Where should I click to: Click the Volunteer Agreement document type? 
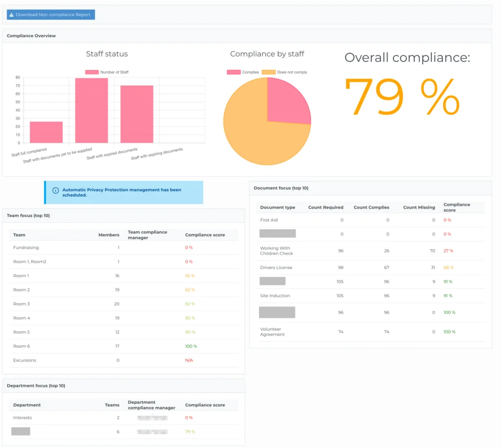click(273, 332)
